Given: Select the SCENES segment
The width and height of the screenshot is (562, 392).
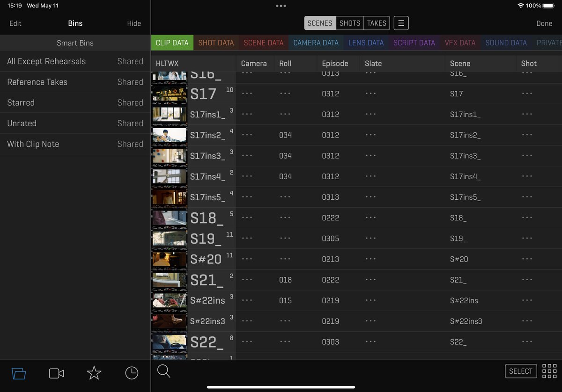Looking at the screenshot, I should 320,23.
